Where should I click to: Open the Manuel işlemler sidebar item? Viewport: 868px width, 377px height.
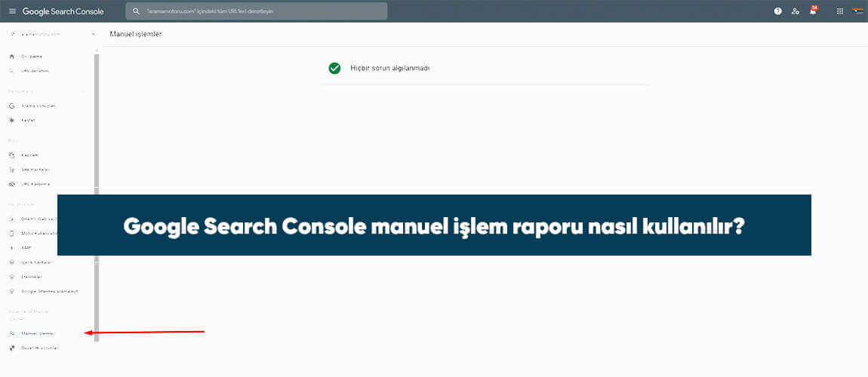click(38, 333)
